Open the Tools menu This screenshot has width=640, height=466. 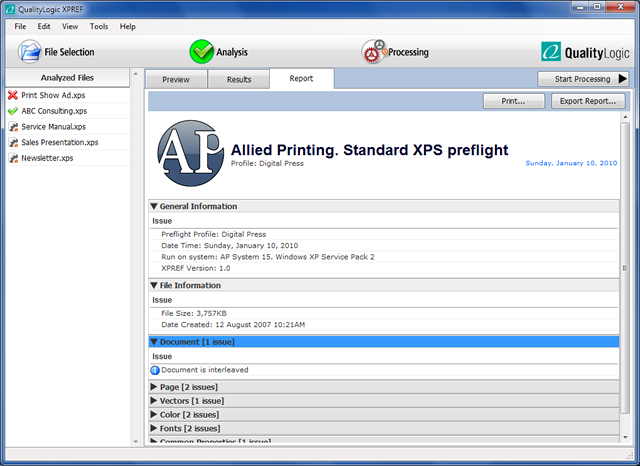click(99, 27)
